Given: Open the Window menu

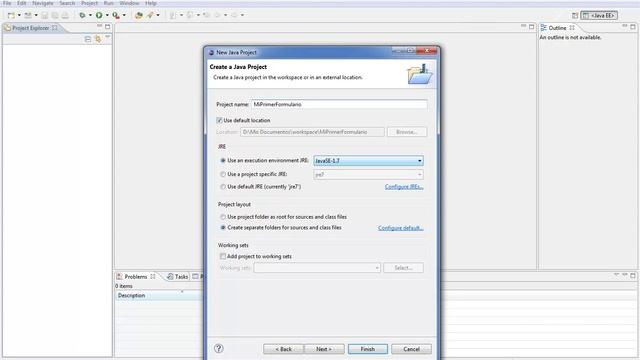Looking at the screenshot, I should pyautogui.click(x=129, y=3).
